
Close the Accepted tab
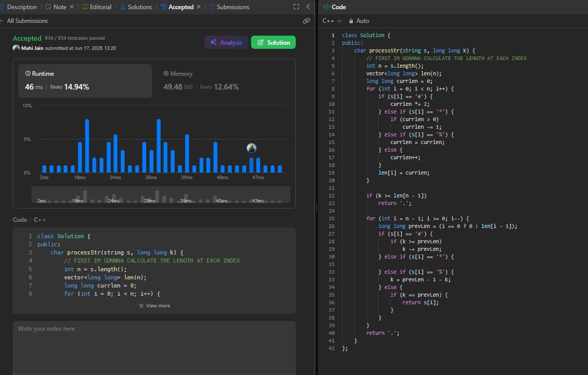[199, 7]
